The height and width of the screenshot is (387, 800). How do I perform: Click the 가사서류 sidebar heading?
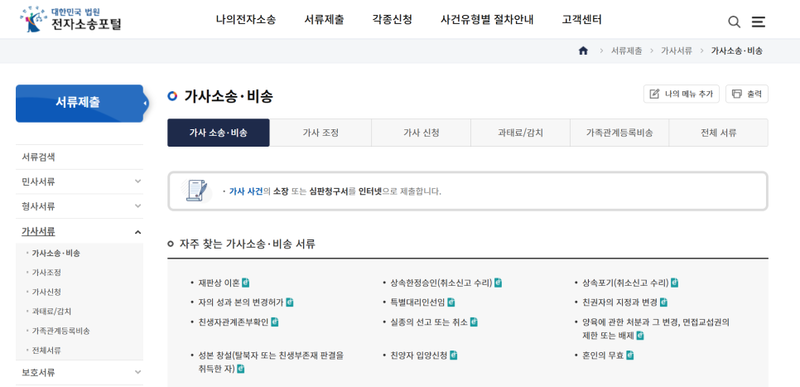(38, 231)
